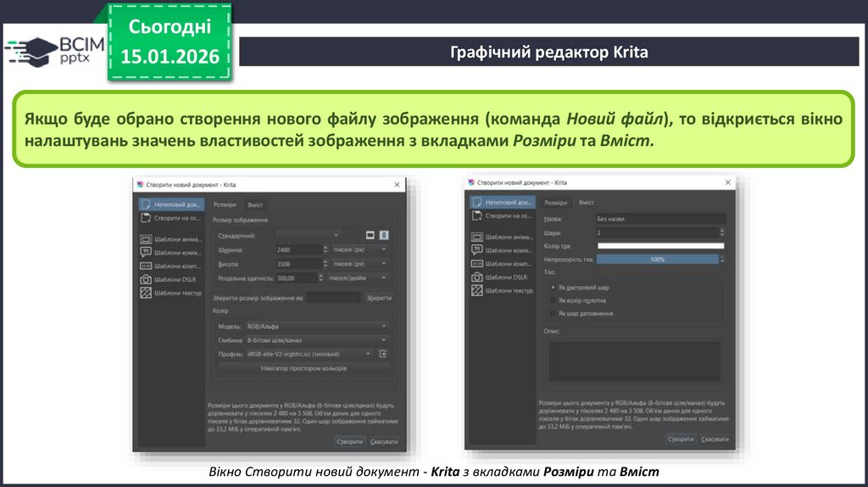The width and height of the screenshot is (868, 487).
Task: Click the Роздільна здатність field with 300,00
Action: click(297, 277)
